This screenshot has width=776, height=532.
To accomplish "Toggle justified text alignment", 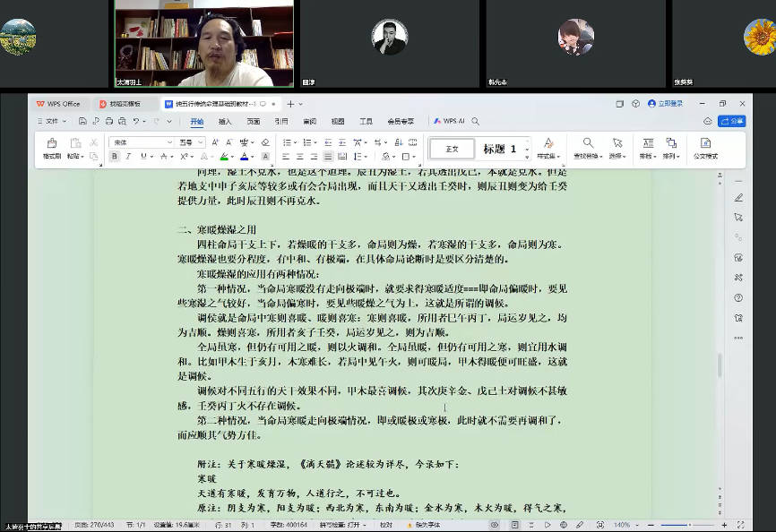I will (326, 157).
